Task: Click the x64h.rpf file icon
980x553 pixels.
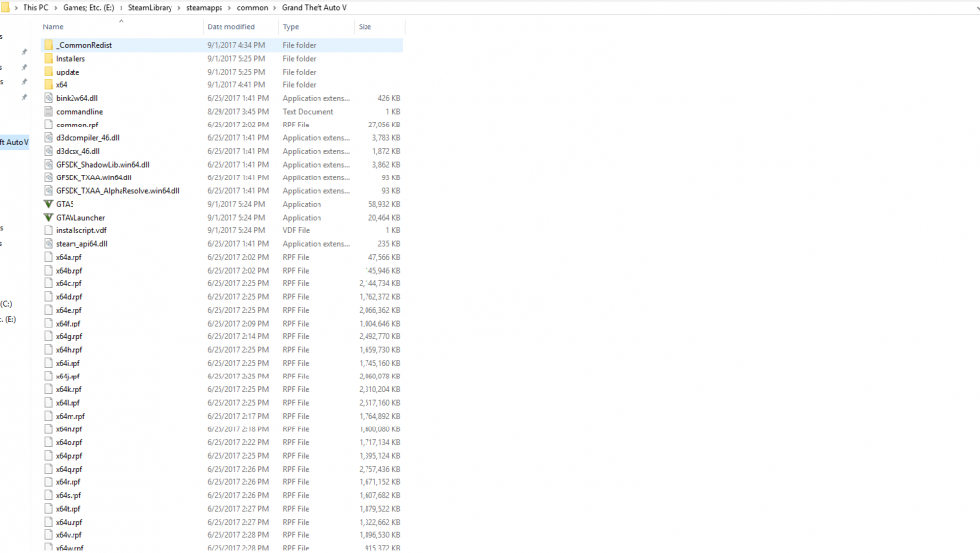Action: point(49,350)
